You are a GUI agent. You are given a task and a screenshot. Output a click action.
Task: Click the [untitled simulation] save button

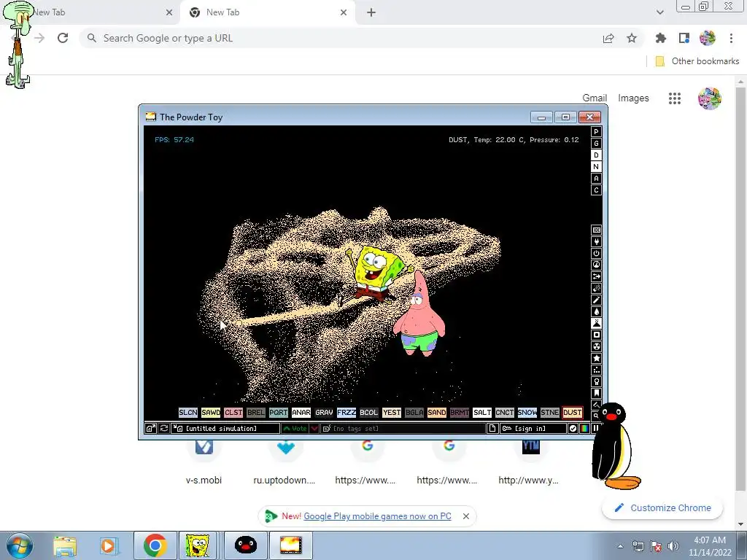point(225,429)
